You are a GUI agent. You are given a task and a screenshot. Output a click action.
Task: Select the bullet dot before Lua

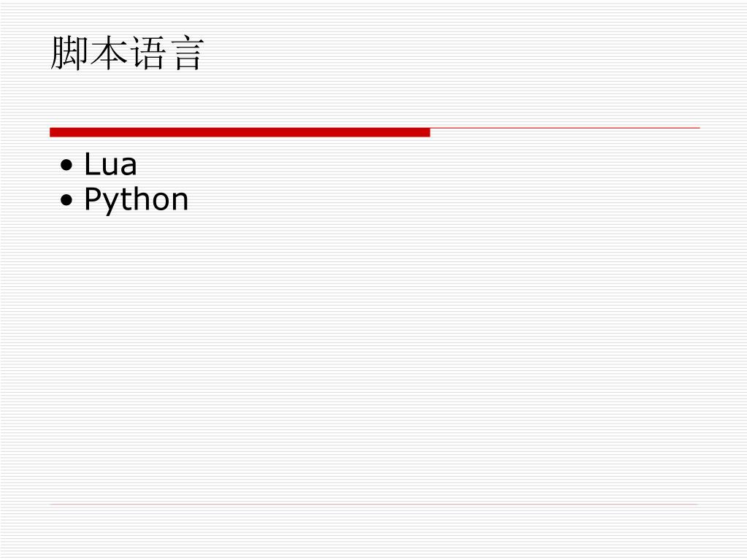[x=66, y=165]
